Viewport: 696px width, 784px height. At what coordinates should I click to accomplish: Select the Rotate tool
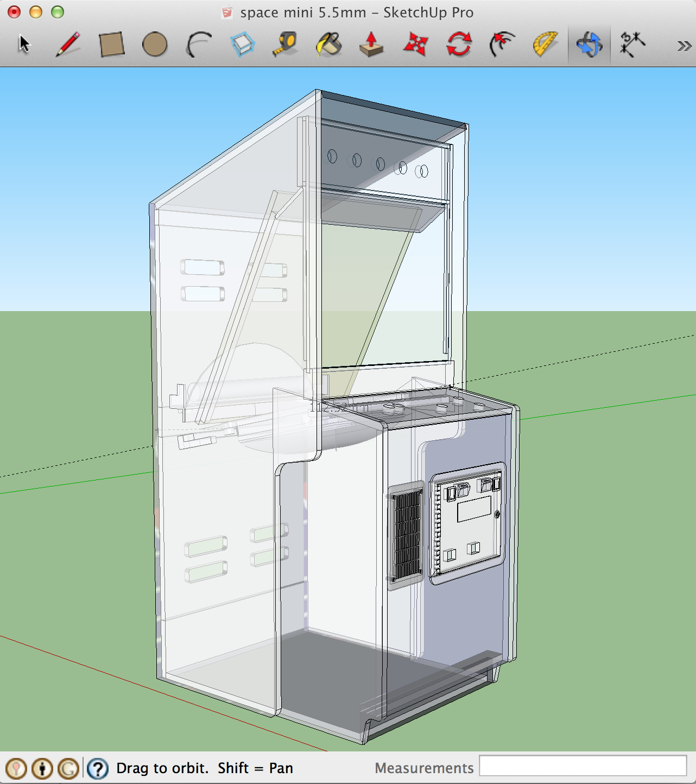(x=459, y=45)
